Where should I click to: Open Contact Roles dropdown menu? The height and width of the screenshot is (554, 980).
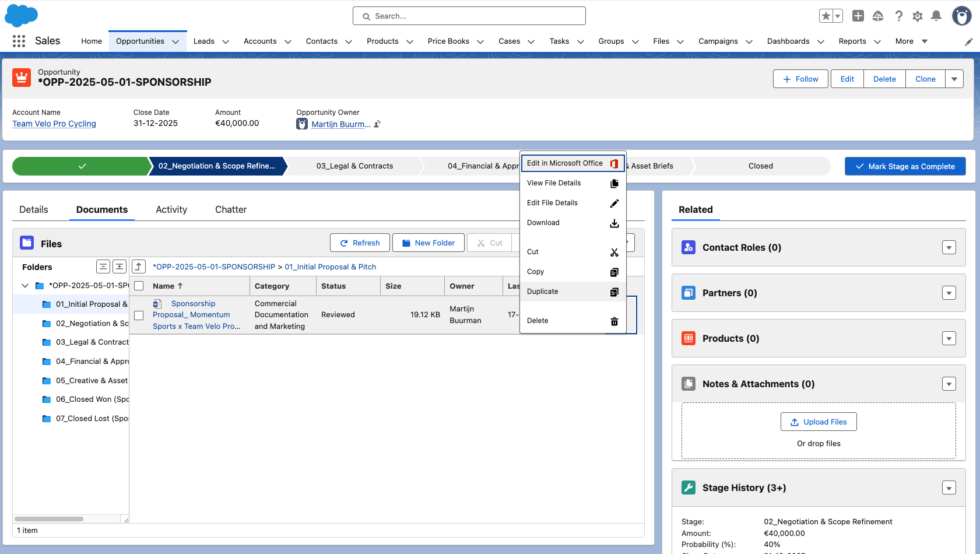(x=949, y=247)
